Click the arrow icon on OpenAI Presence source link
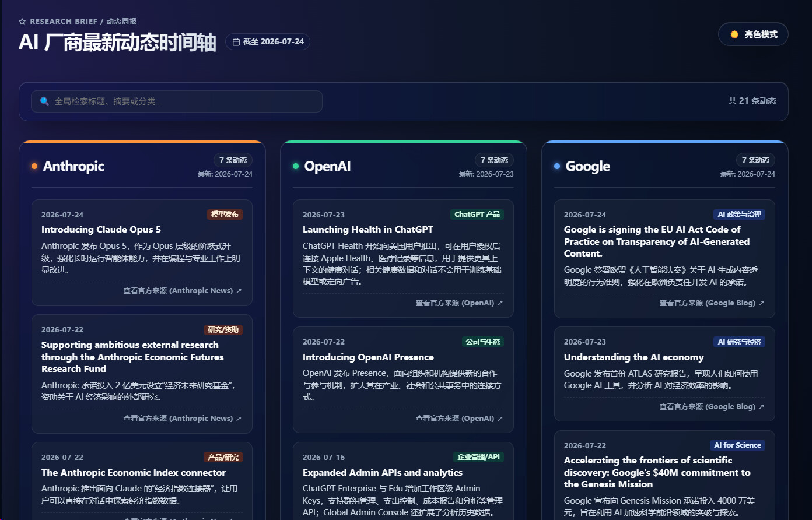The width and height of the screenshot is (812, 520). [500, 419]
